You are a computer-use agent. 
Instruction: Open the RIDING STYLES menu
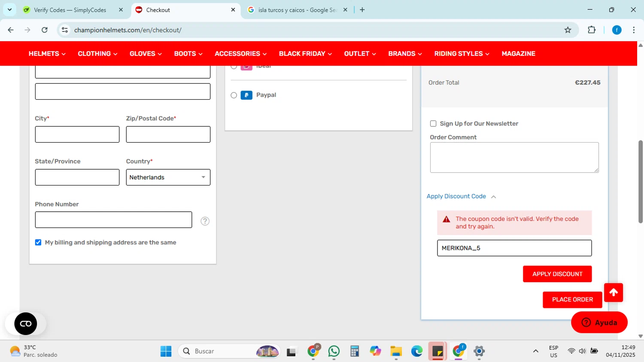coord(462,54)
